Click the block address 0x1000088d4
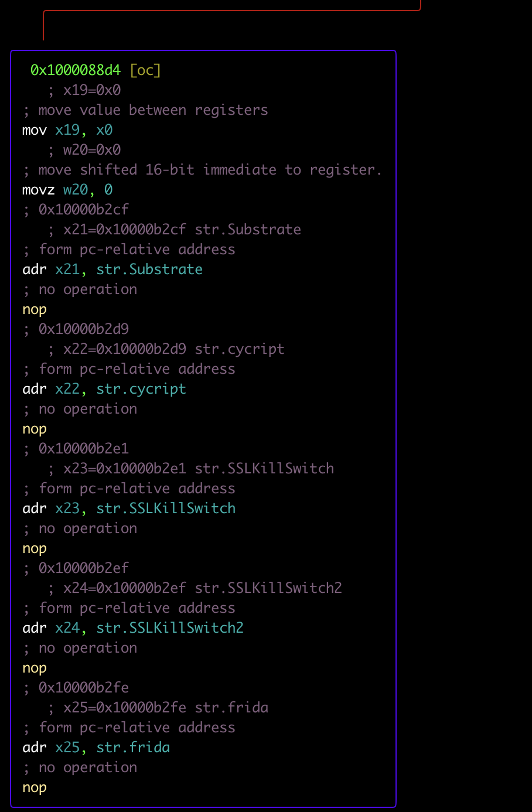 click(x=75, y=70)
